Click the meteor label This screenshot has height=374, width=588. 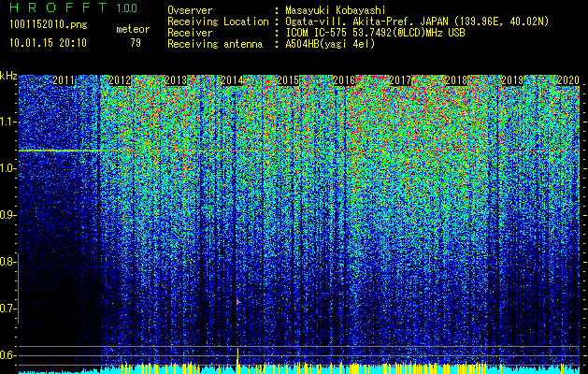[133, 29]
